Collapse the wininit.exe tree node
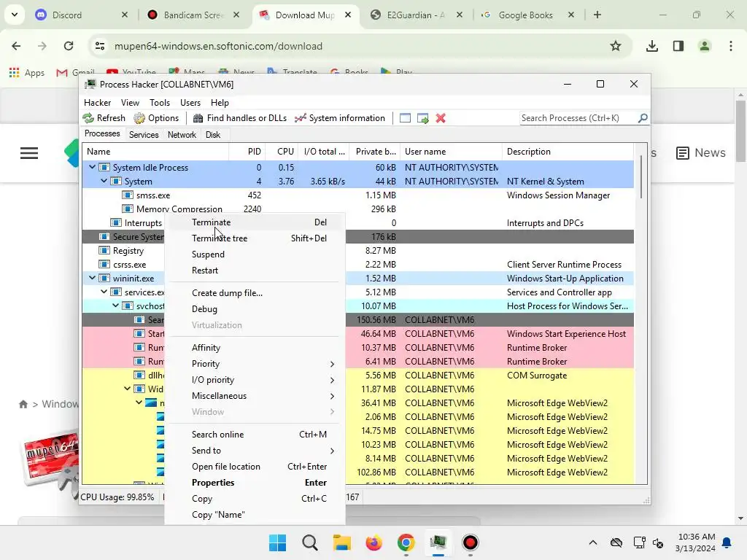The width and height of the screenshot is (747, 560). coord(93,278)
